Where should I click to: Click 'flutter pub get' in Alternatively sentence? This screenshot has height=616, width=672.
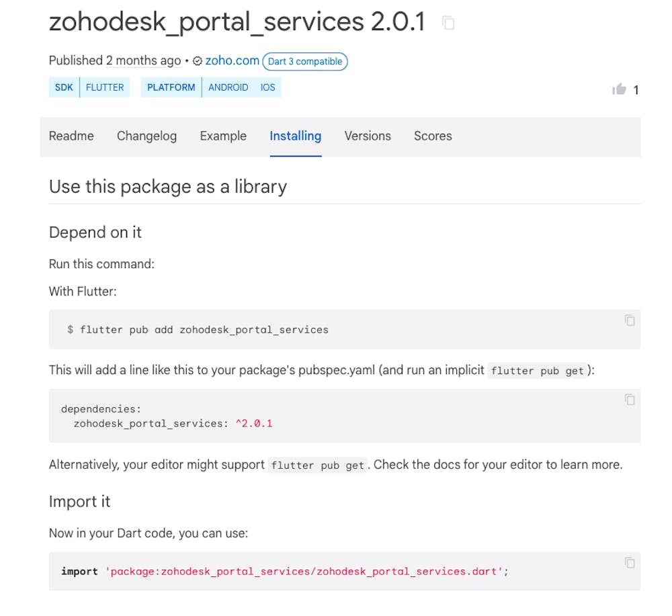(x=318, y=466)
